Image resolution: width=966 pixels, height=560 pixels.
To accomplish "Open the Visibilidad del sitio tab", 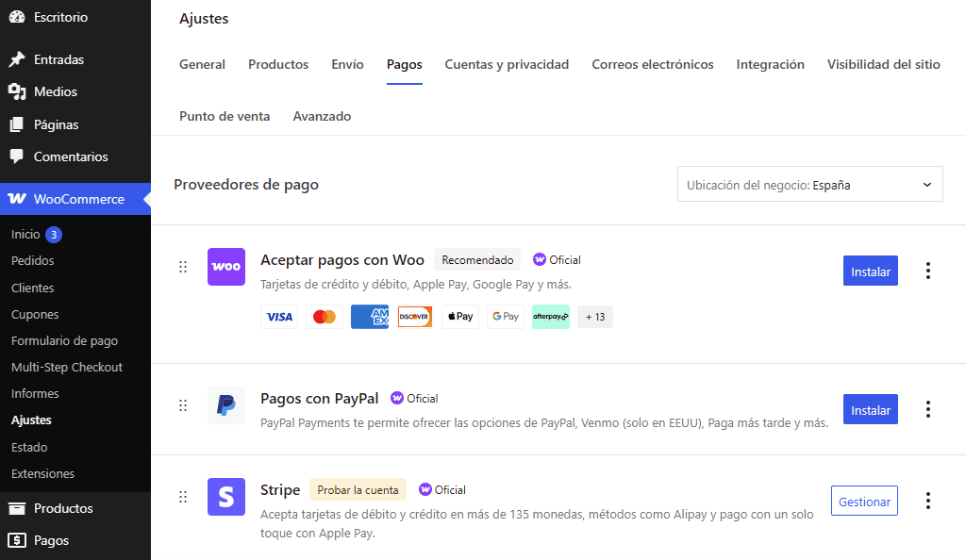I will 883,65.
